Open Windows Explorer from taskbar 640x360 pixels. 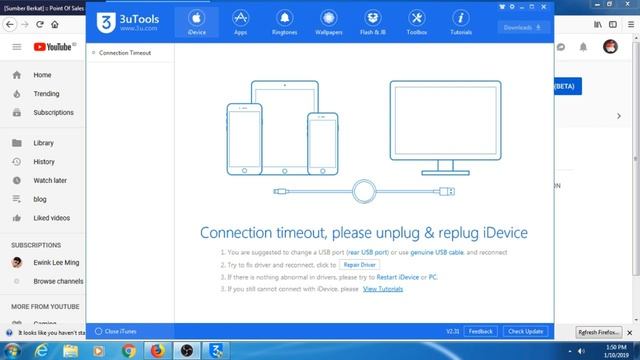(70, 351)
